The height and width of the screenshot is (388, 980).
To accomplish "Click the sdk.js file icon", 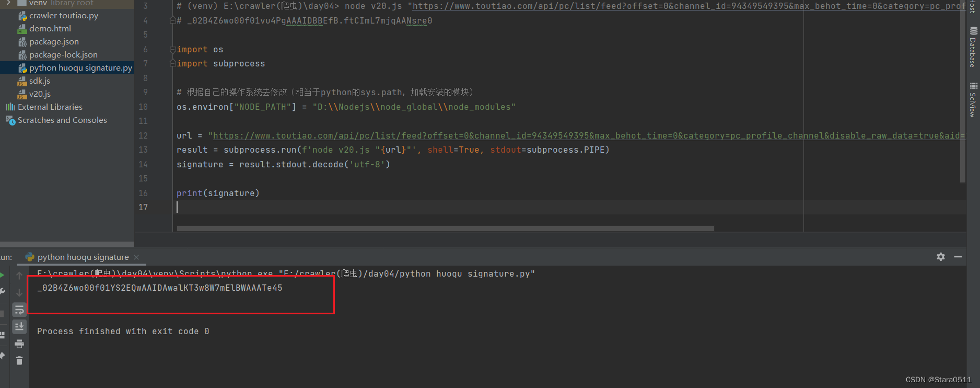I will point(22,81).
